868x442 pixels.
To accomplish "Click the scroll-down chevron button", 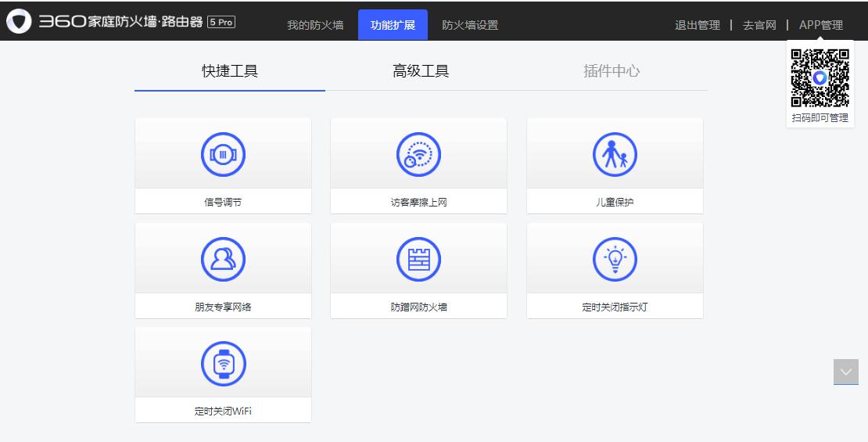I will (846, 372).
